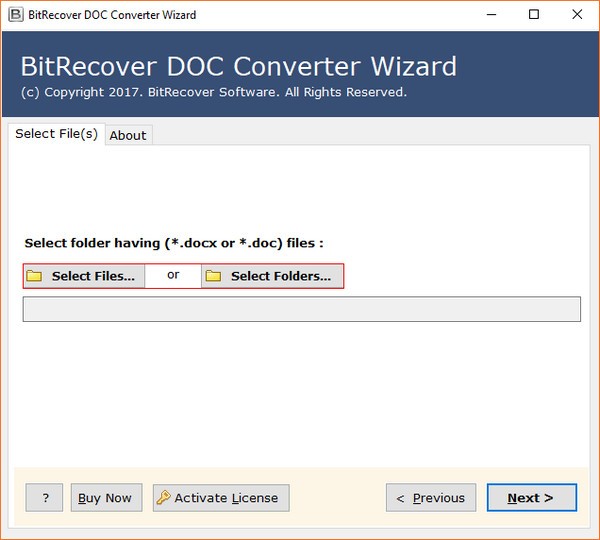600x540 pixels.
Task: Click the yellow folder icon beside Select Files
Action: [35, 276]
